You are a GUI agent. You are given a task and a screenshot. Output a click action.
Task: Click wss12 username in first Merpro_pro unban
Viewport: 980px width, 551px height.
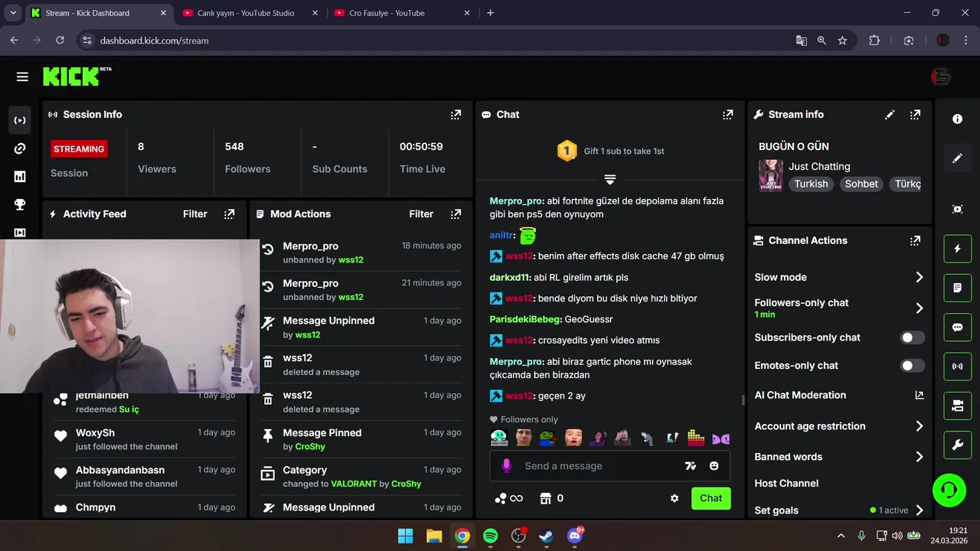(351, 260)
